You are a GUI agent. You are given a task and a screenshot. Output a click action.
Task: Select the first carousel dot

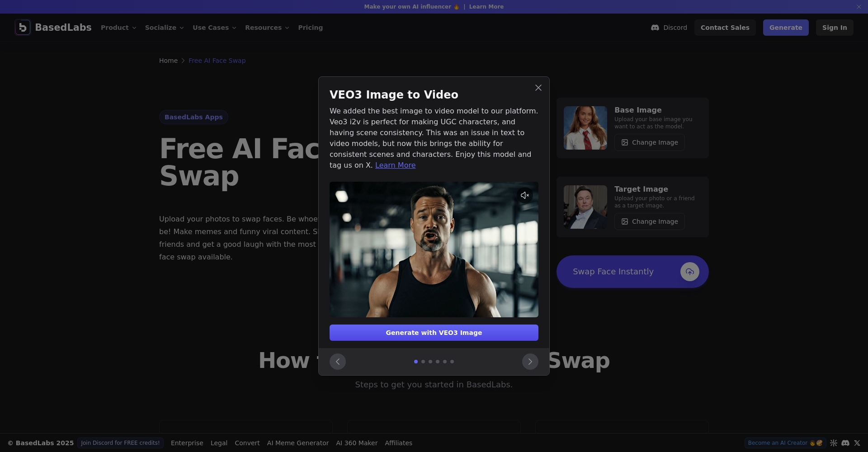416,362
